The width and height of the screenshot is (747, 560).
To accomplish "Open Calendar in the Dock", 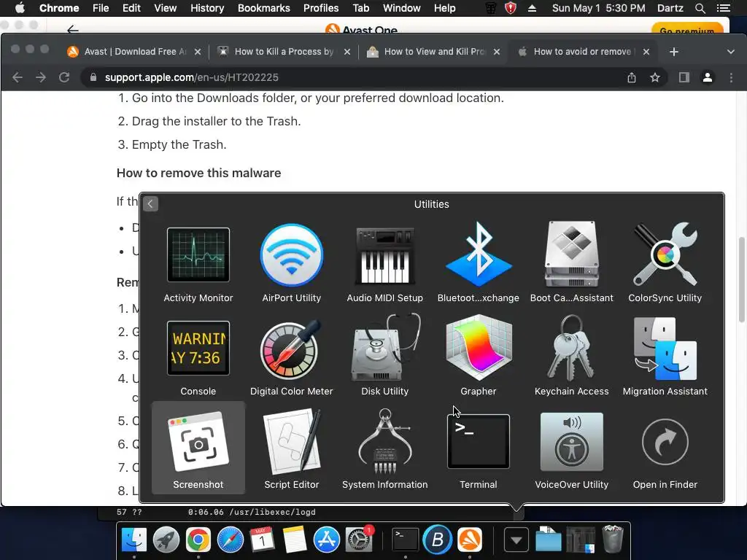I will tap(262, 540).
